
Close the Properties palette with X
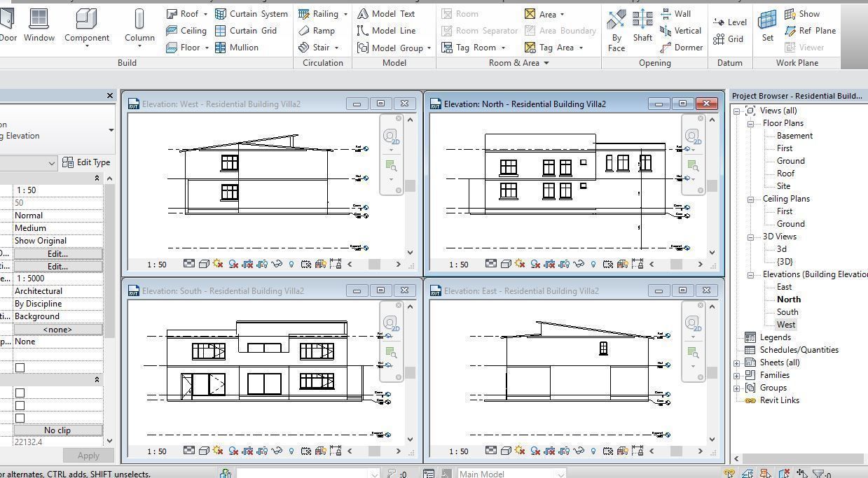tap(110, 96)
